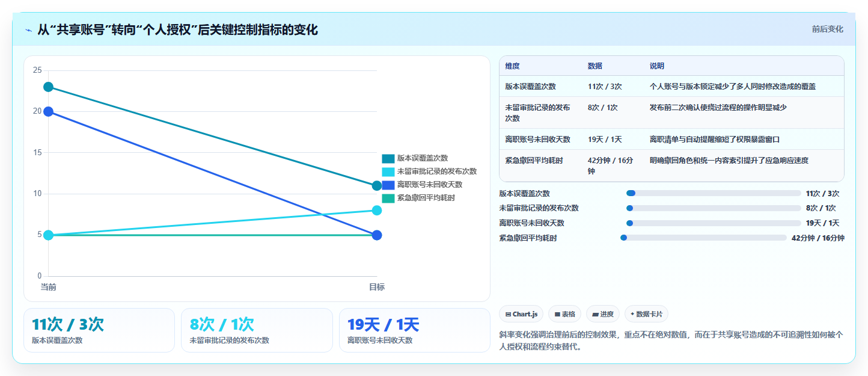The height and width of the screenshot is (376, 868).
Task: Click the 版本误覆盖次数 table row cell
Action: tap(531, 87)
